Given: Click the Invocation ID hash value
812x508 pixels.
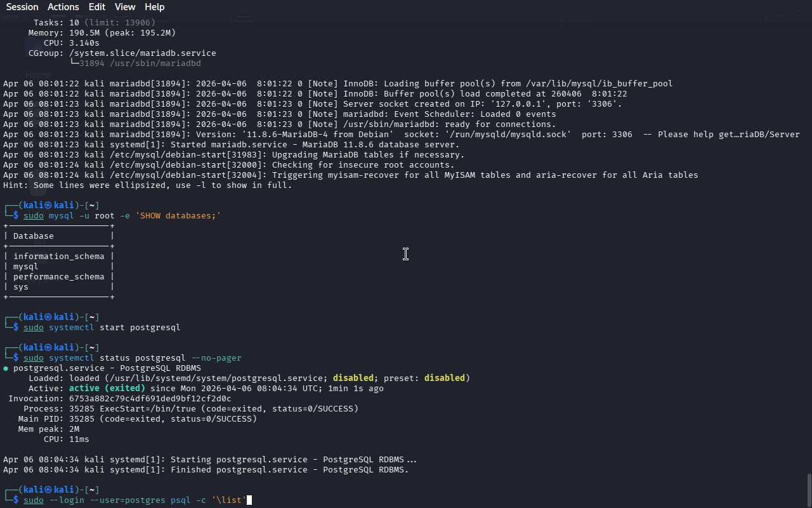Looking at the screenshot, I should tap(150, 399).
